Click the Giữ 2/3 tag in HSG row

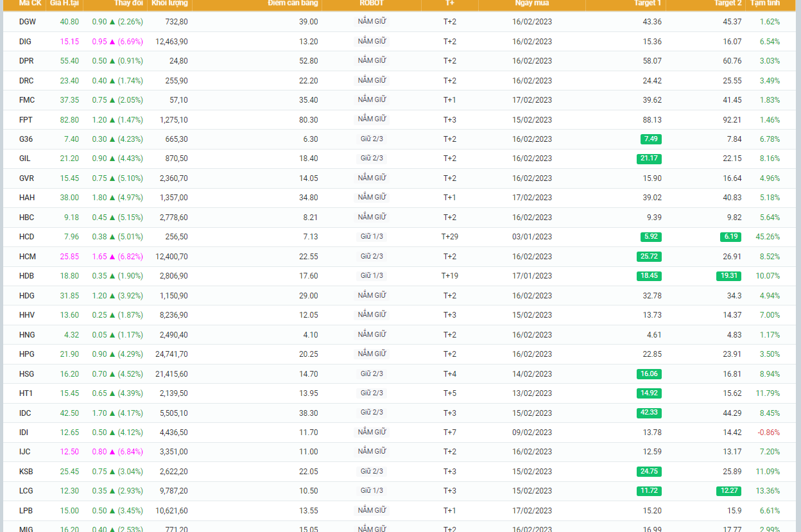click(x=372, y=374)
